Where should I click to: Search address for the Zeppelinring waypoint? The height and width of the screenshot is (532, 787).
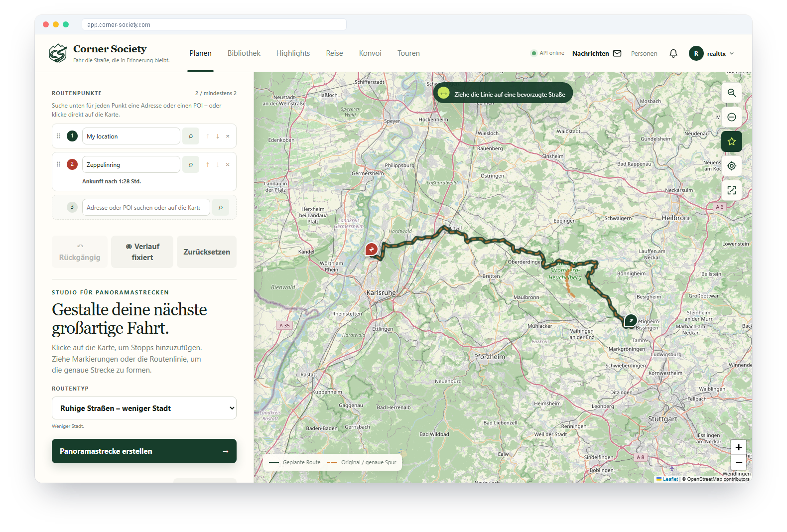tap(191, 164)
